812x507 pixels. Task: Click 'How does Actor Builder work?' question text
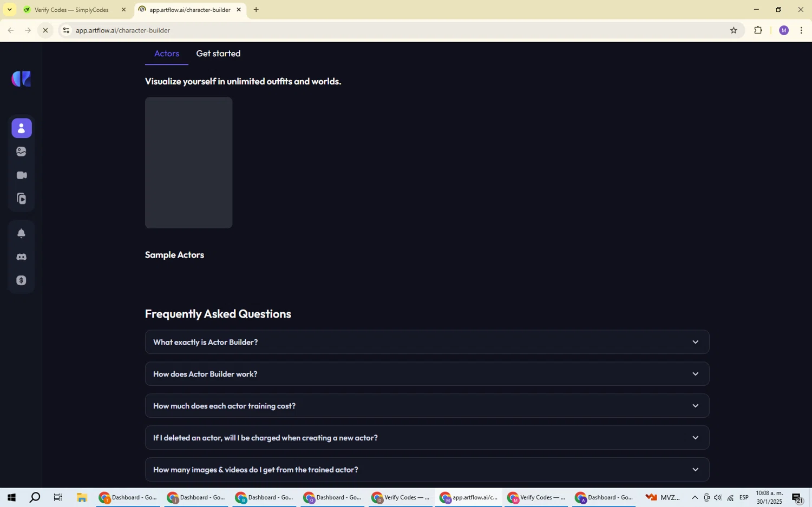coord(205,374)
